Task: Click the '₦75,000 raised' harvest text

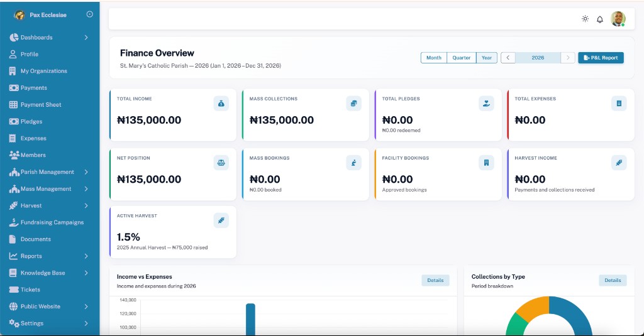Action: 190,248
